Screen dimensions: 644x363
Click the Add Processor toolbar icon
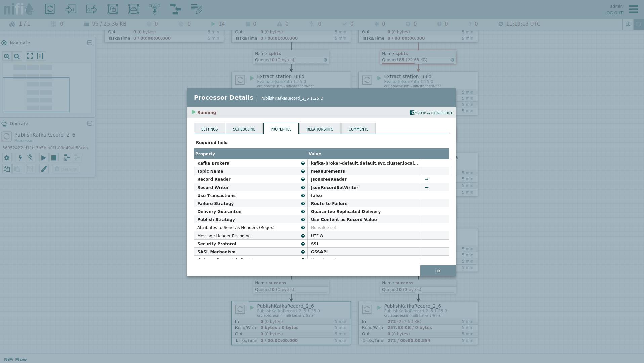coord(50,9)
